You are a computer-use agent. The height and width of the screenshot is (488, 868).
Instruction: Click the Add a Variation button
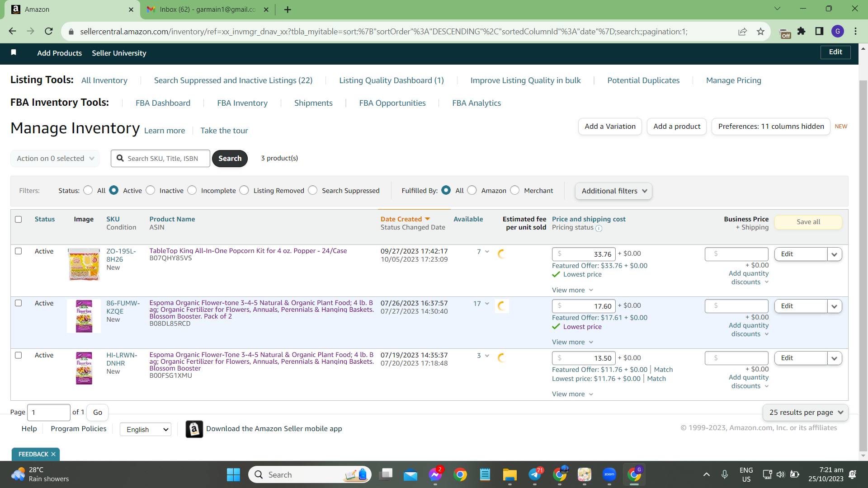[610, 127]
